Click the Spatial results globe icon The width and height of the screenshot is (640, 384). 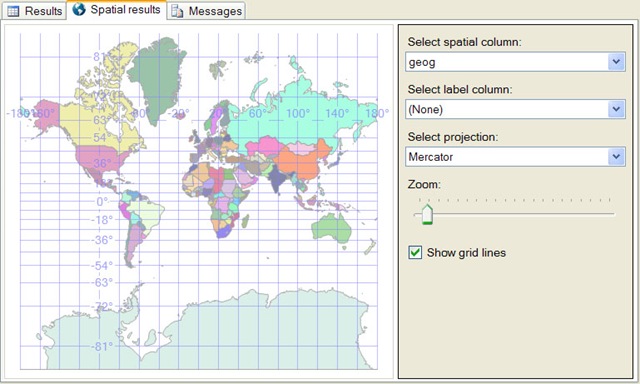tap(79, 9)
